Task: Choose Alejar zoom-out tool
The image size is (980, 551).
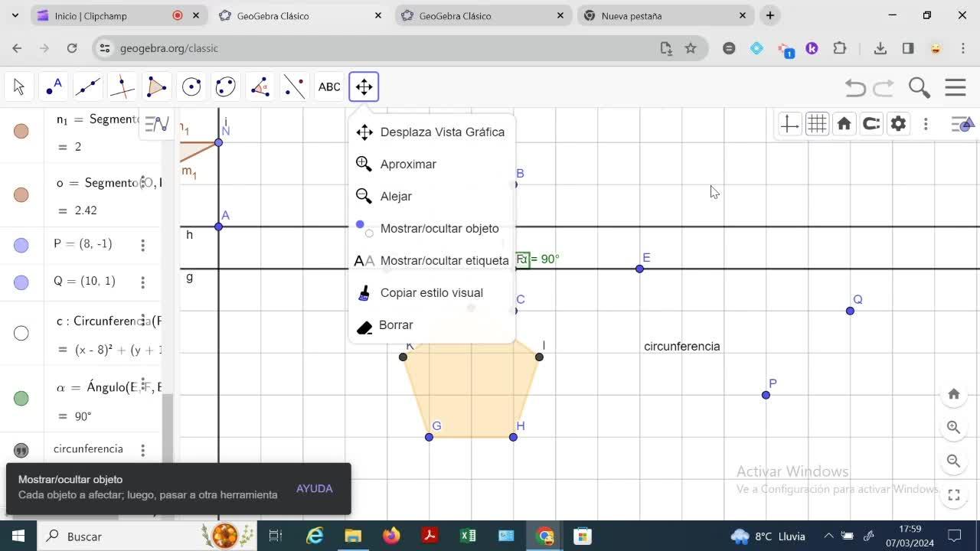Action: [432, 196]
